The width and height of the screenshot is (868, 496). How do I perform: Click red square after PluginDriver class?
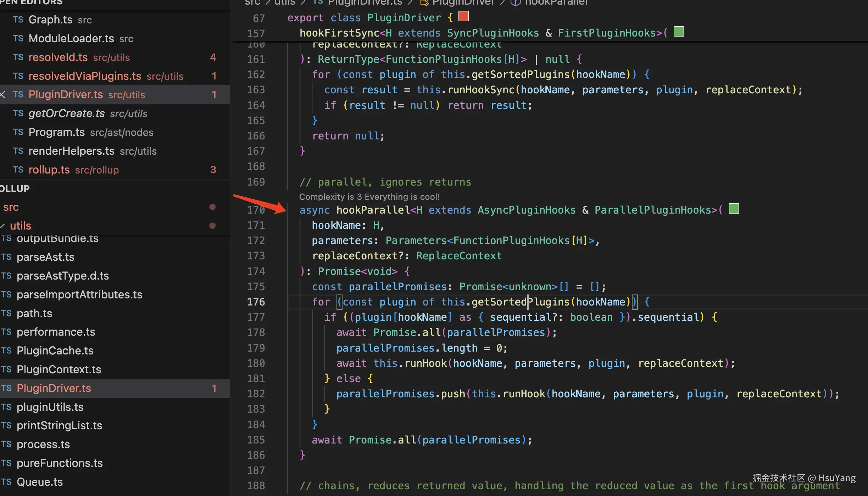(463, 16)
